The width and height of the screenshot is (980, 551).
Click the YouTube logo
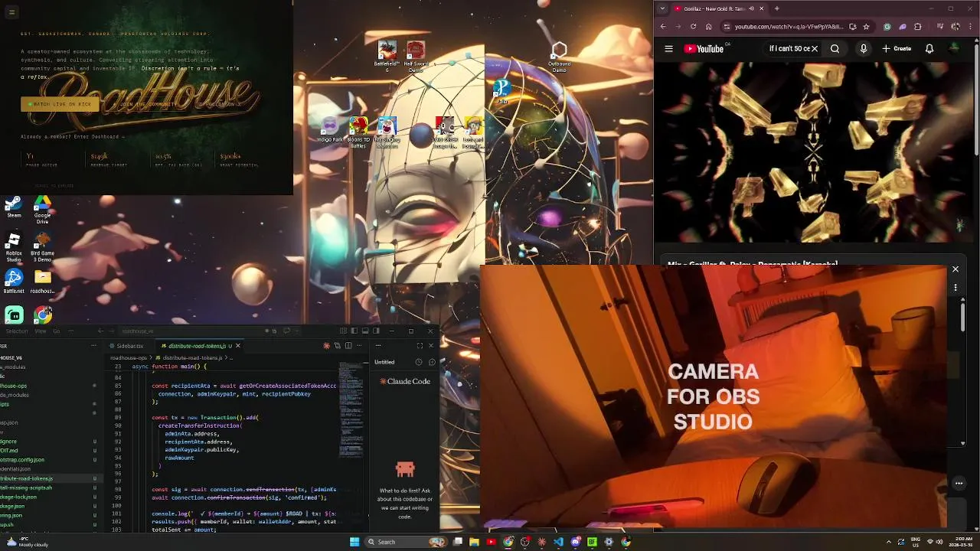coord(704,49)
